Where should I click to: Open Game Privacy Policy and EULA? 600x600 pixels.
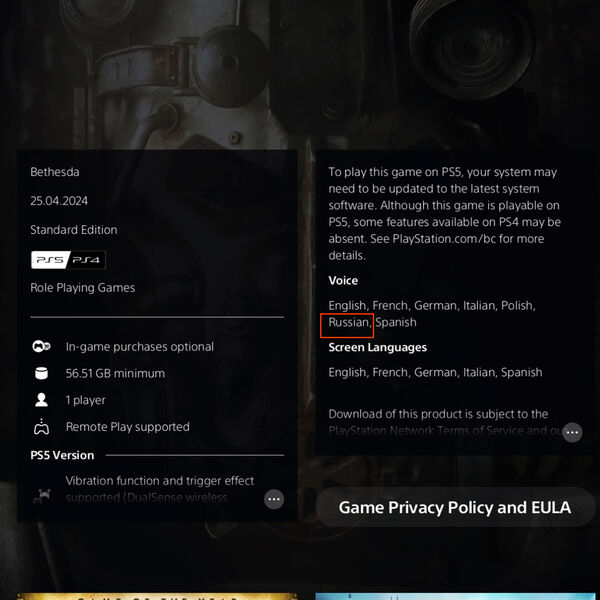(x=455, y=507)
